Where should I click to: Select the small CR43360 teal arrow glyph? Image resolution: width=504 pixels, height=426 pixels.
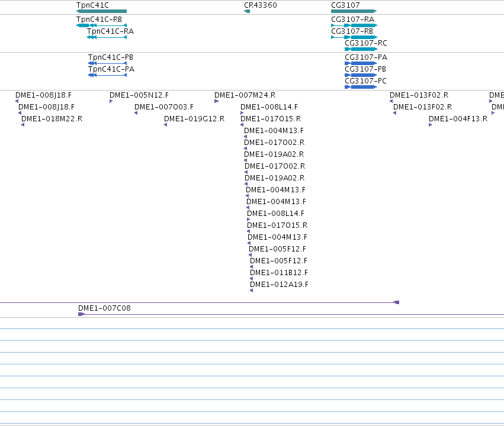247,11
